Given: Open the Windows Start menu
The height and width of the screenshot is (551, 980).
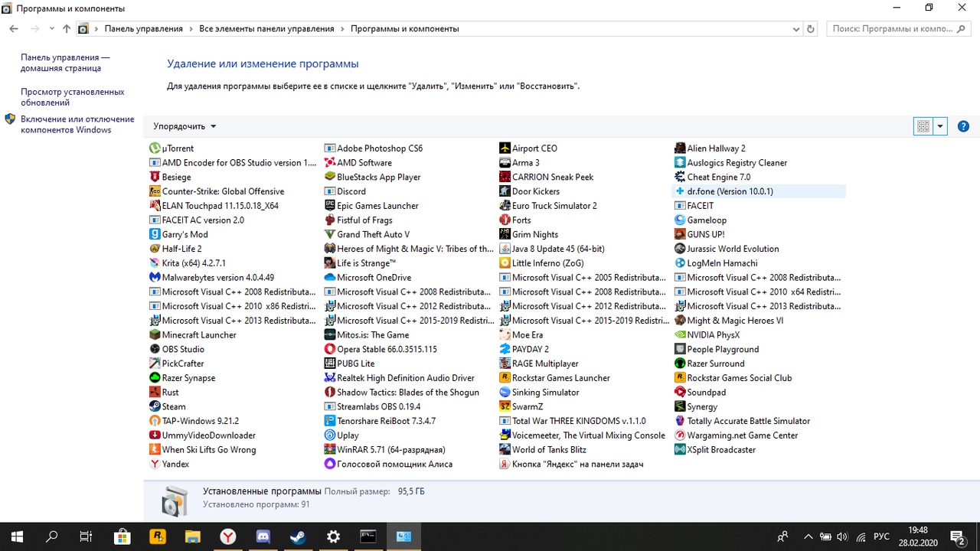Looking at the screenshot, I should coord(17,536).
